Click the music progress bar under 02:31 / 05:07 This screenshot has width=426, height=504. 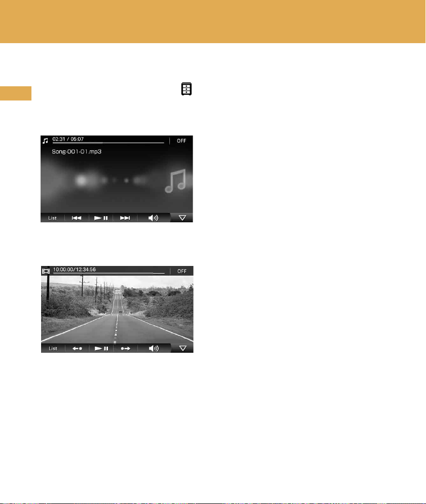click(108, 143)
